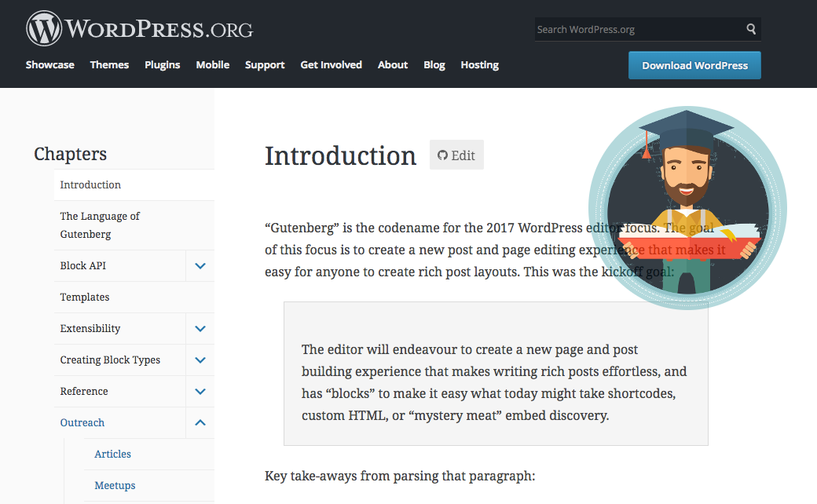The image size is (817, 504).
Task: Go to the Blog
Action: [x=434, y=65]
